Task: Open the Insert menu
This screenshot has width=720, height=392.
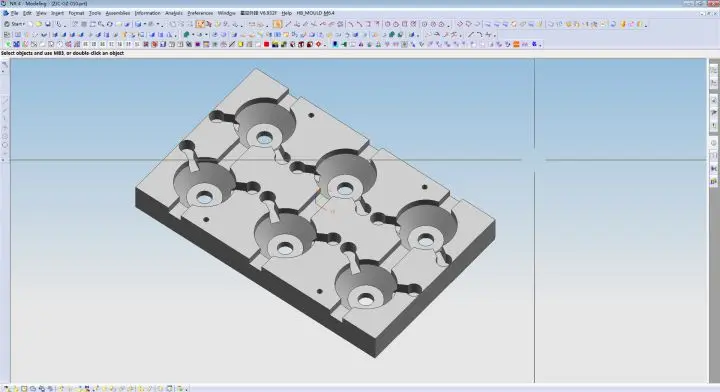Action: 57,13
